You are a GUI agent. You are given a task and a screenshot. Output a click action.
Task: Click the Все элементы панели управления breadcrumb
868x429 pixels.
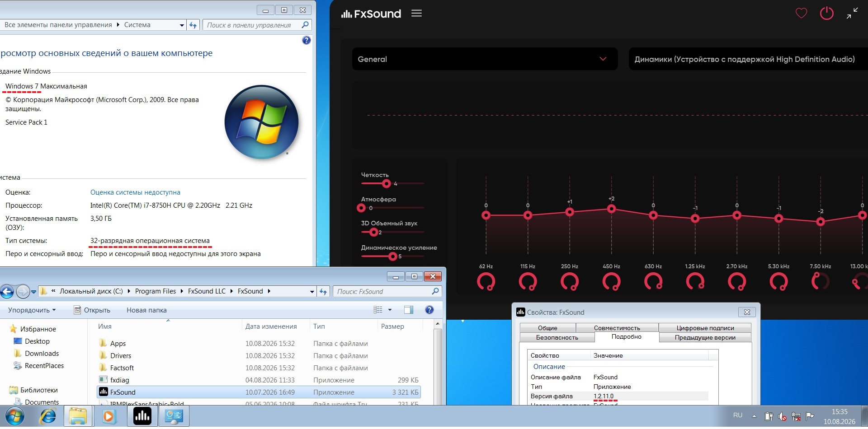point(58,25)
